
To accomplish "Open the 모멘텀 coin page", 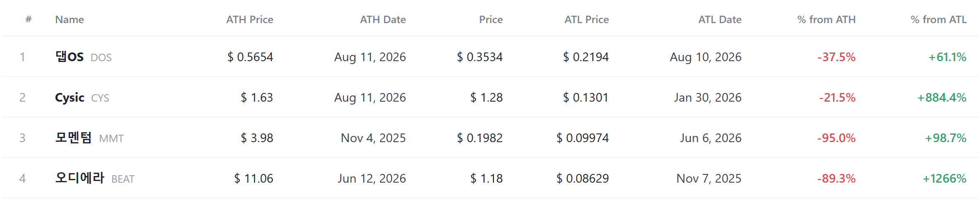I will pyautogui.click(x=74, y=138).
